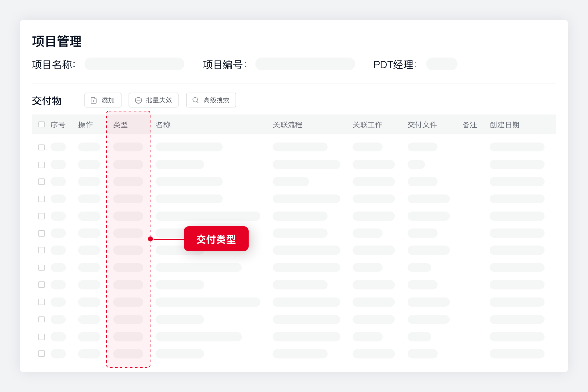Click the 创建日期 column header

coord(505,125)
